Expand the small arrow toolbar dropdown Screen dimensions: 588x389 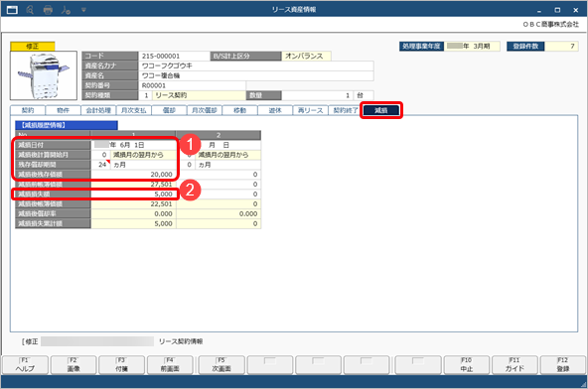pyautogui.click(x=83, y=10)
